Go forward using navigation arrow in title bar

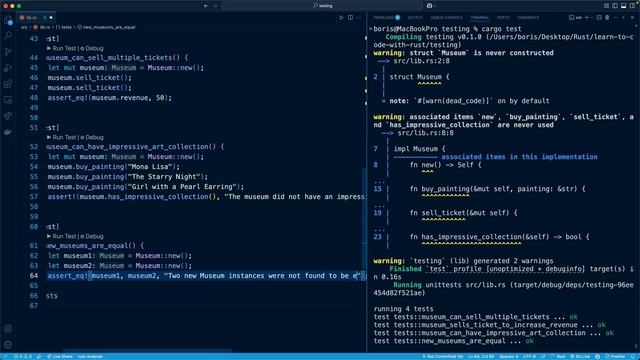[x=216, y=6]
